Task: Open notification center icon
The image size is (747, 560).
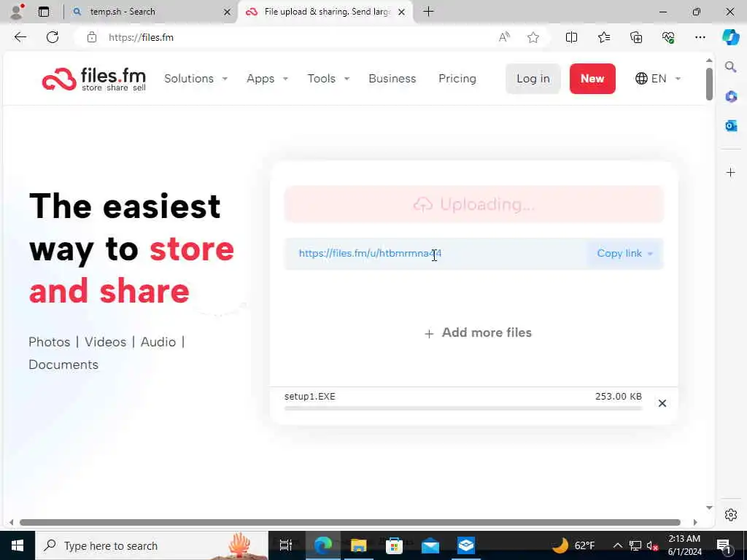Action: [724, 545]
